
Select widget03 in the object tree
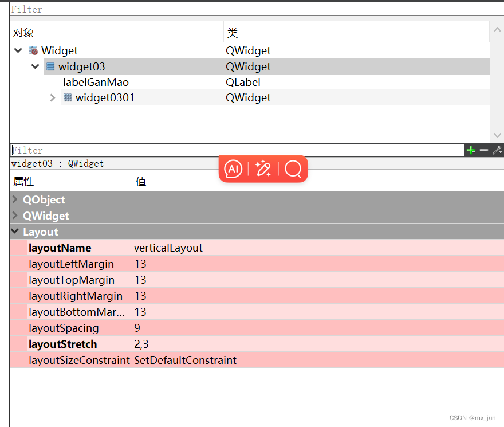tap(82, 66)
